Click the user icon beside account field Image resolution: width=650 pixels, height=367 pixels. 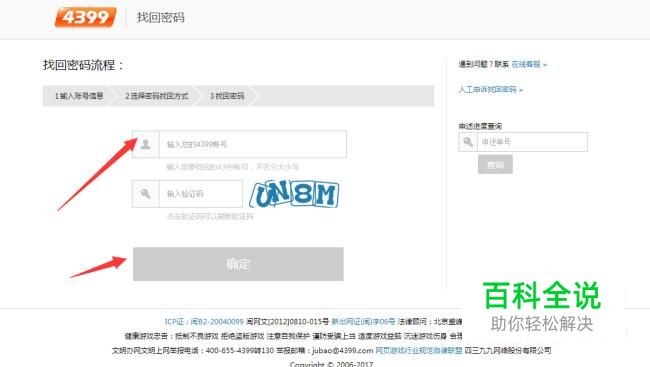click(x=146, y=144)
